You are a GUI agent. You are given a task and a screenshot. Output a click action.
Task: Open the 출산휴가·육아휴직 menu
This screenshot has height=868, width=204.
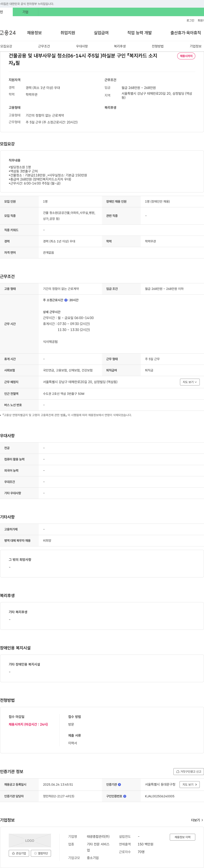coord(186,33)
